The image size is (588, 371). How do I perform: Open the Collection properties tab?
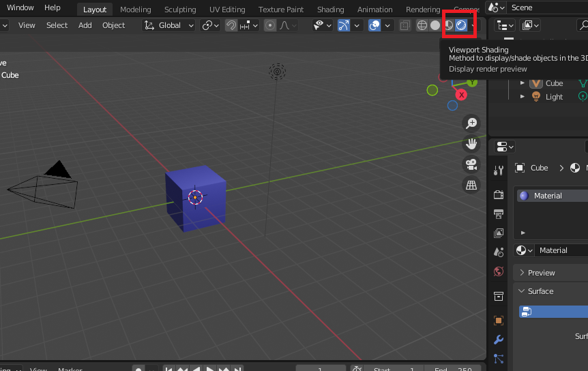(499, 297)
